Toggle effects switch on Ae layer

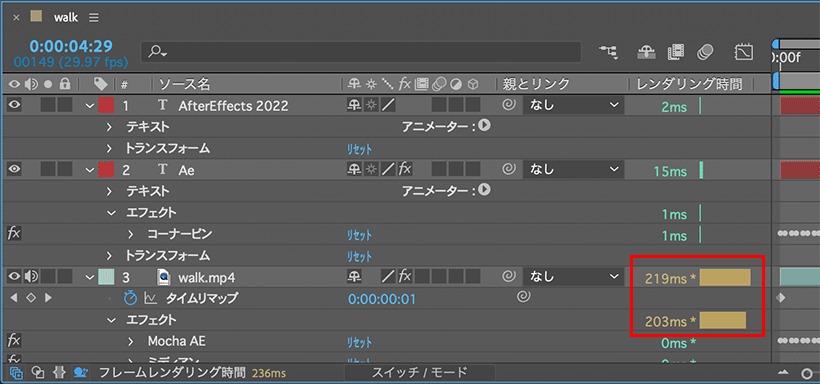click(405, 169)
